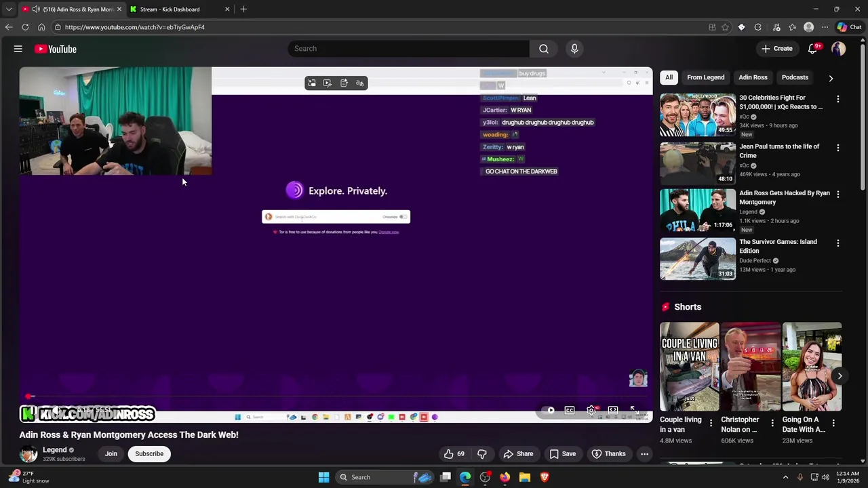
Task: Enter fullscreen on the video player
Action: 633,410
